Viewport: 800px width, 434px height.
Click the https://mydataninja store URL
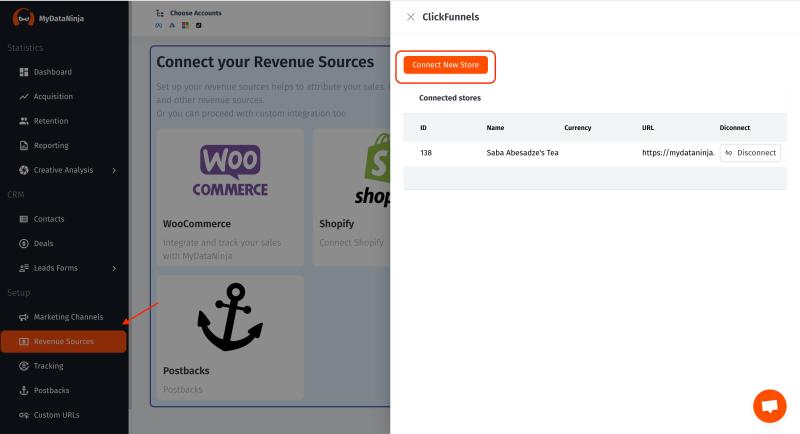click(x=678, y=152)
